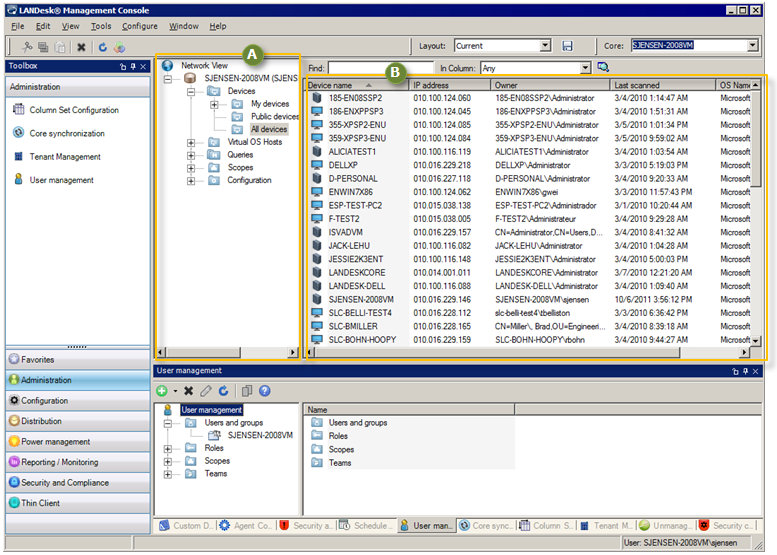The width and height of the screenshot is (777, 555).
Task: Expand Teams node in User management tree
Action: pyautogui.click(x=167, y=474)
